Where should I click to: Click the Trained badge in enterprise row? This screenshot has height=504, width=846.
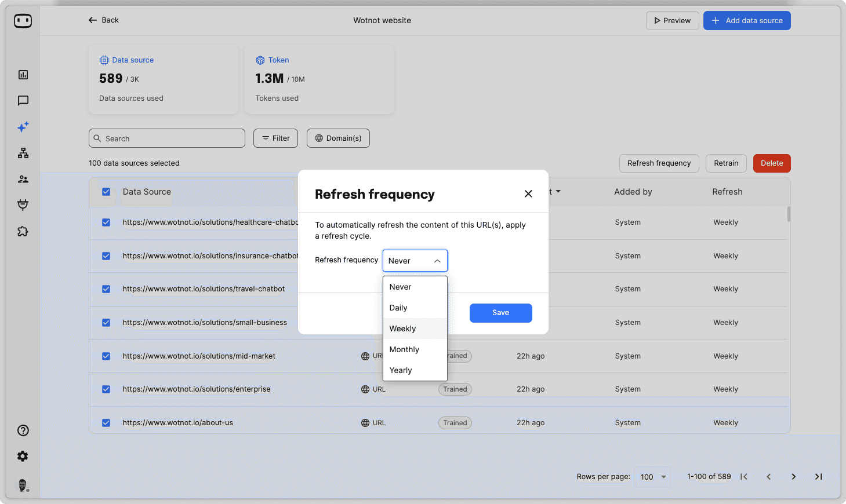455,389
